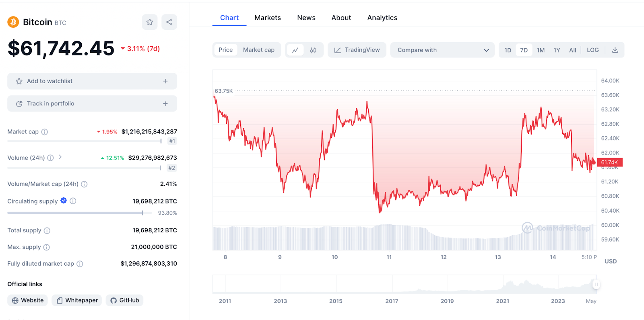644x320 pixels.
Task: Click the Fully diluted market cap info icon
Action: [80, 264]
